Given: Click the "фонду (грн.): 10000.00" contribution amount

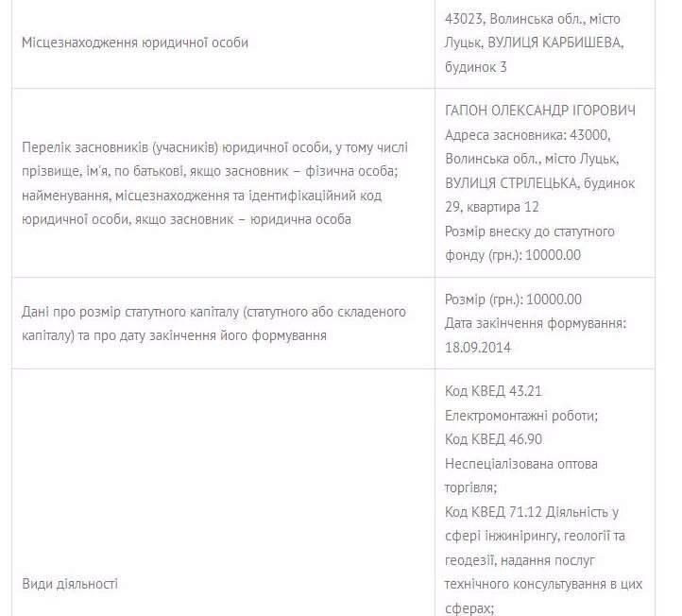Looking at the screenshot, I should pyautogui.click(x=512, y=255).
